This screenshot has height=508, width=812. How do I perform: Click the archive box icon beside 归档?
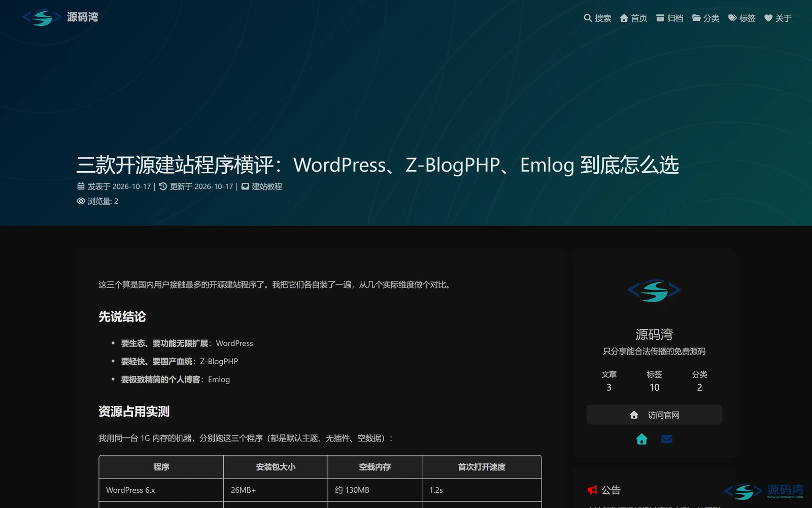coord(660,18)
